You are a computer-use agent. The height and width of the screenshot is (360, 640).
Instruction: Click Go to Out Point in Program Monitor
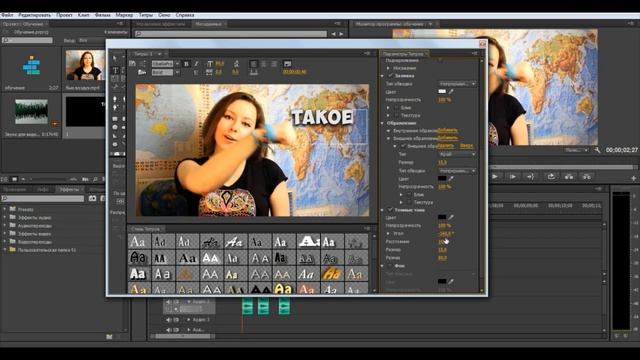tap(531, 176)
